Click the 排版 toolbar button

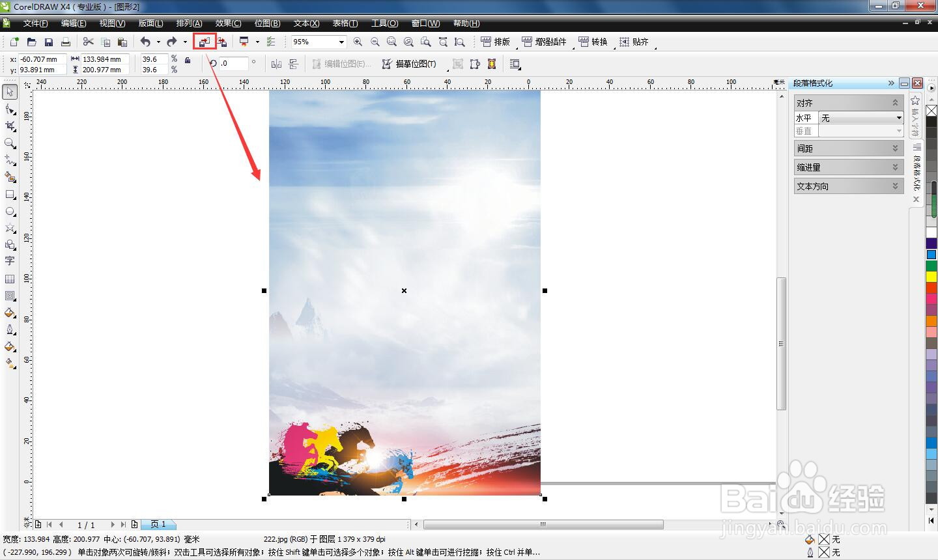[495, 42]
